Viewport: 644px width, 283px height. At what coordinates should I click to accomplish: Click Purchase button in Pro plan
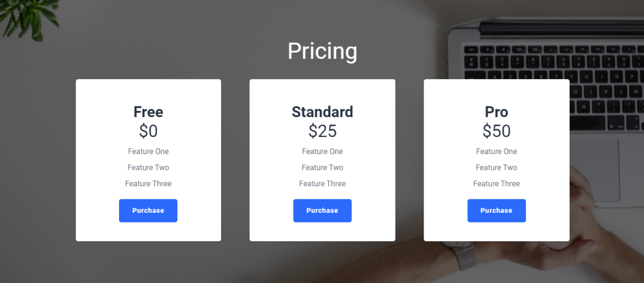[497, 211]
